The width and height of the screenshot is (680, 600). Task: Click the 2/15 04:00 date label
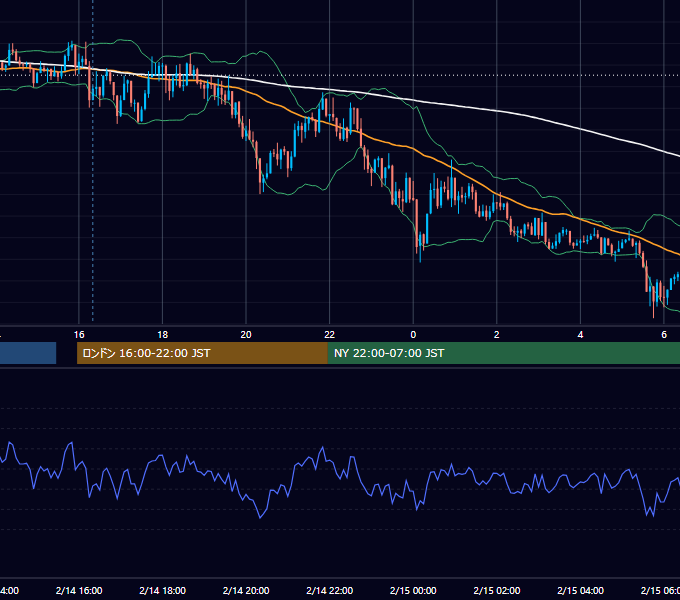point(580,590)
